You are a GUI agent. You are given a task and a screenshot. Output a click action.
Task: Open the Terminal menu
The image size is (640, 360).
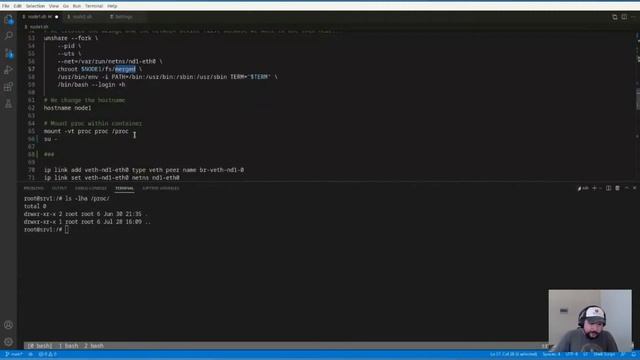[x=94, y=6]
